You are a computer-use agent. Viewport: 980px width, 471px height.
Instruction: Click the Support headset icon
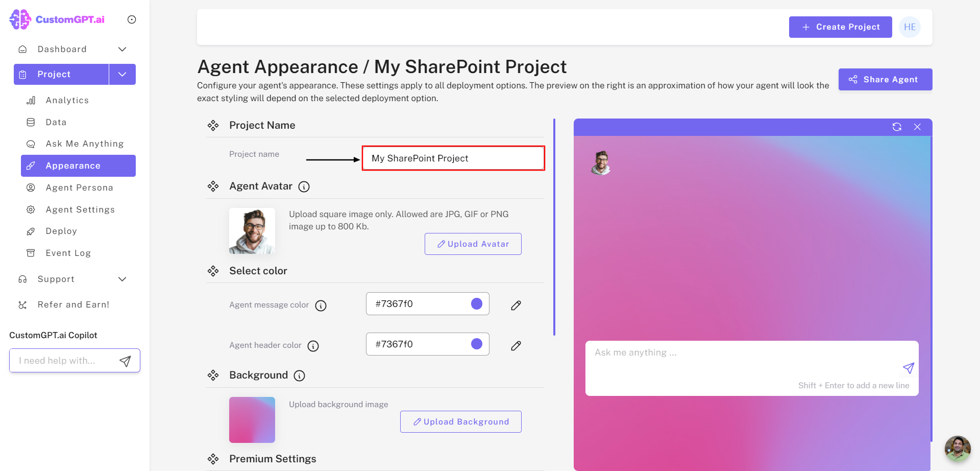pos(22,279)
